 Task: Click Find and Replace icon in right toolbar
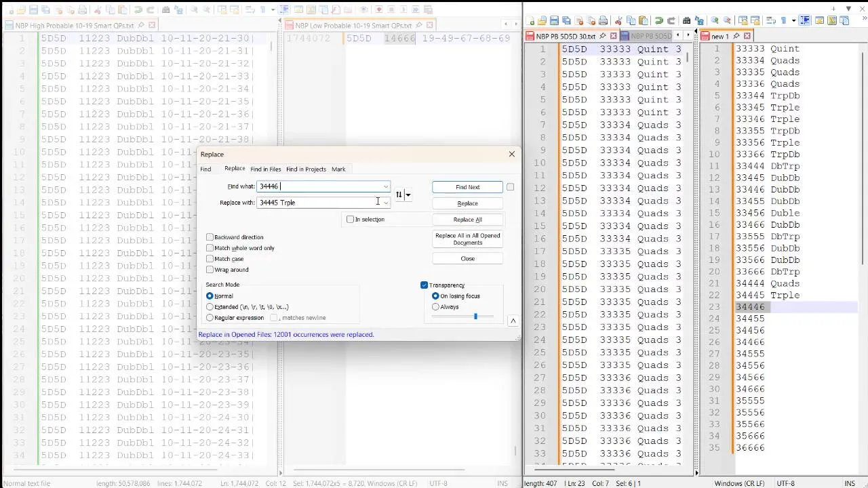699,20
